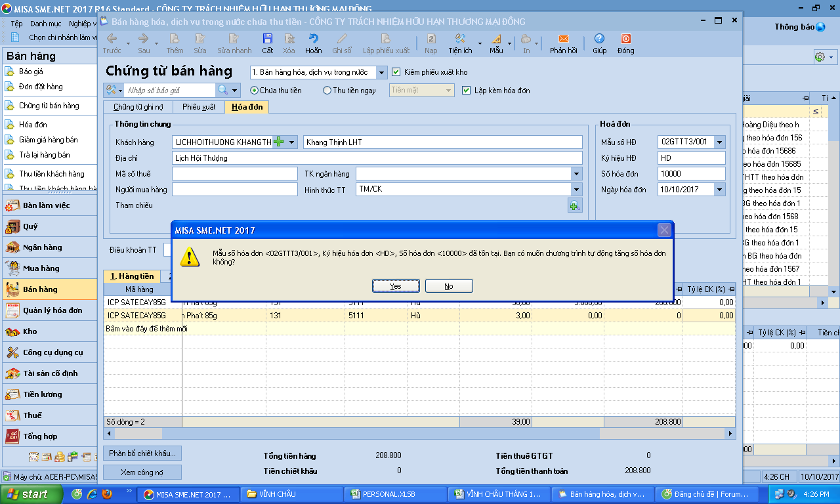The image size is (840, 504).
Task: Click the Mẫu template icon
Action: coord(496,39)
